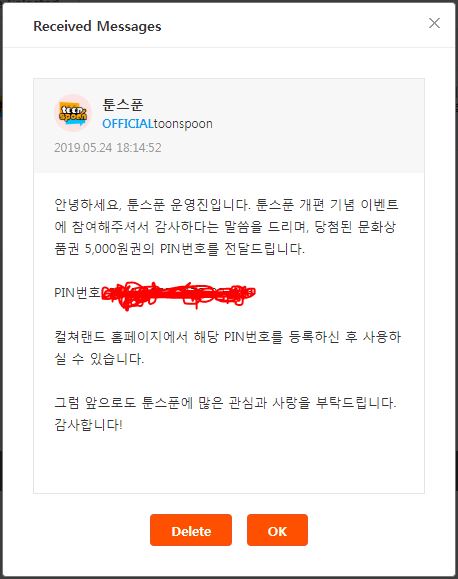Click the greeting line starting 안녕하세요

(226, 205)
